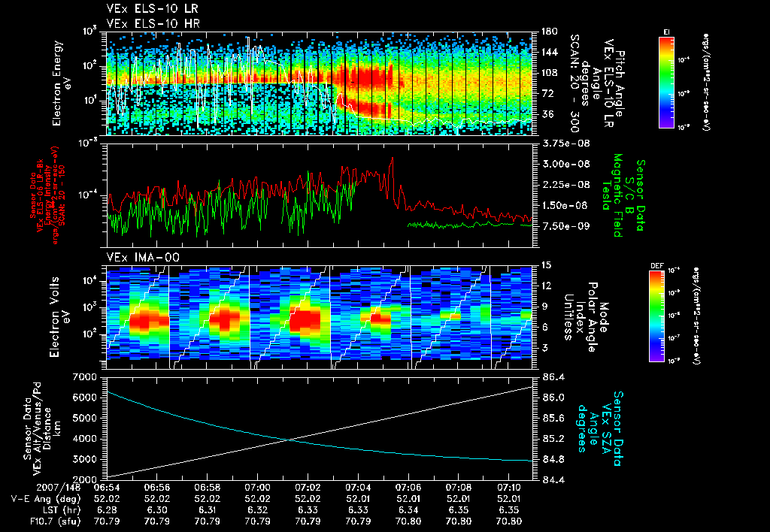Click the 15 polar angle index tick
The image size is (770, 532).
coord(546,265)
